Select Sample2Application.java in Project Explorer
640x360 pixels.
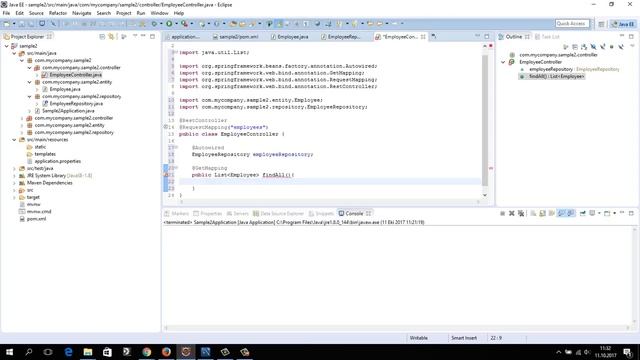coord(68,111)
